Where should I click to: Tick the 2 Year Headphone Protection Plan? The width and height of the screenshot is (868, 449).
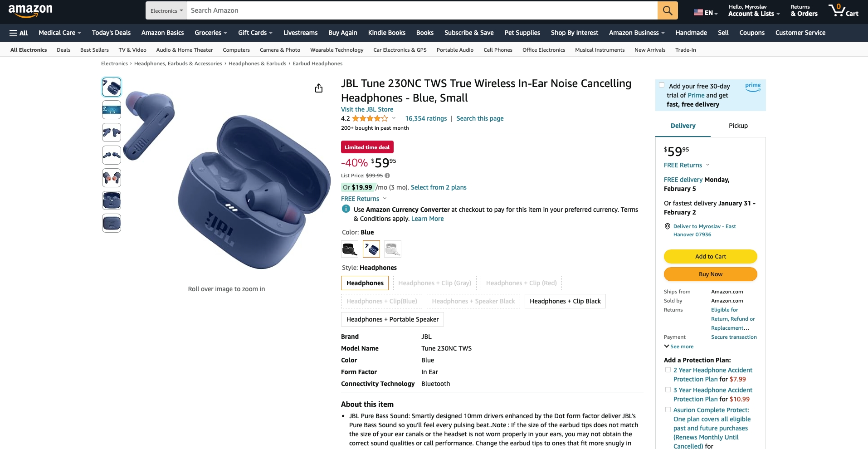[x=668, y=370]
